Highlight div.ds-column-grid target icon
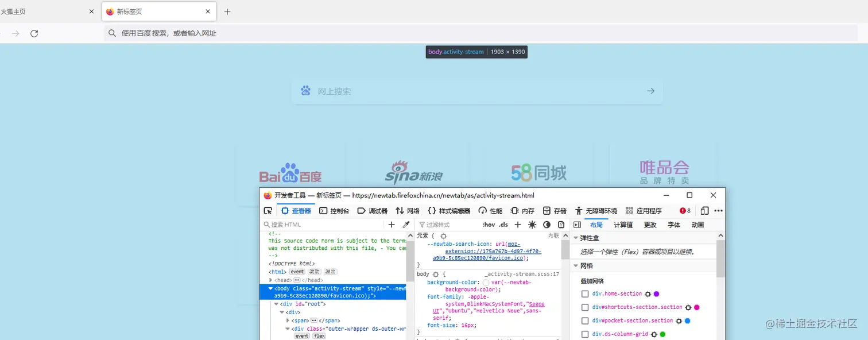Screen dimensions: 868x340 pos(654,334)
